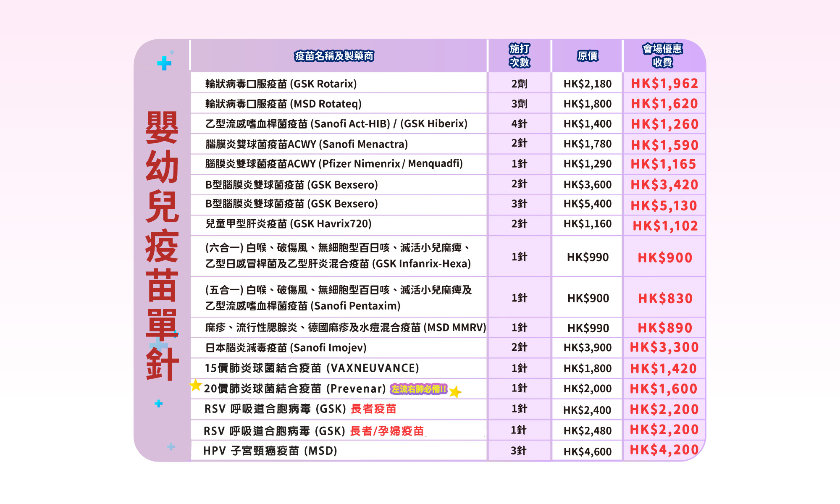Click discount price HK$1,590
This screenshot has height=504, width=840.
tap(664, 145)
